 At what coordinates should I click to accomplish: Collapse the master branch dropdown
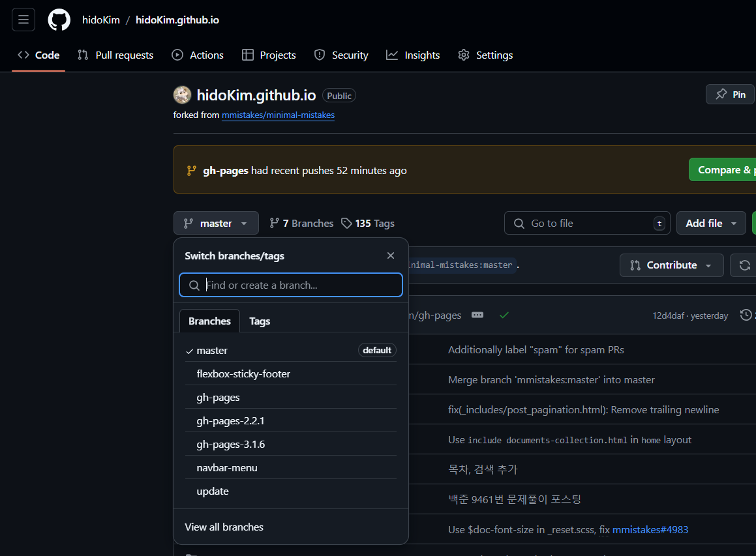click(x=216, y=223)
